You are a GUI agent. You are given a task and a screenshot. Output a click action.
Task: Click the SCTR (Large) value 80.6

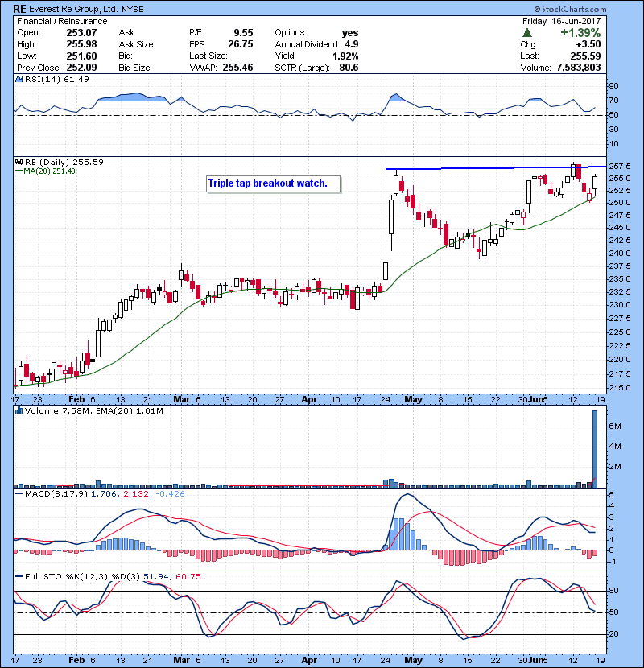click(349, 68)
